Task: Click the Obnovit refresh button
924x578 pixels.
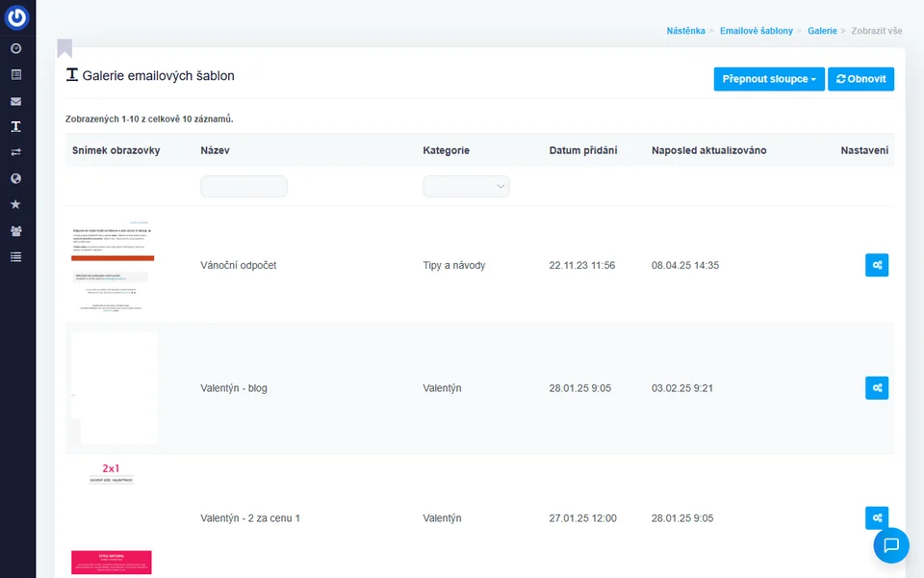Action: [x=860, y=79]
